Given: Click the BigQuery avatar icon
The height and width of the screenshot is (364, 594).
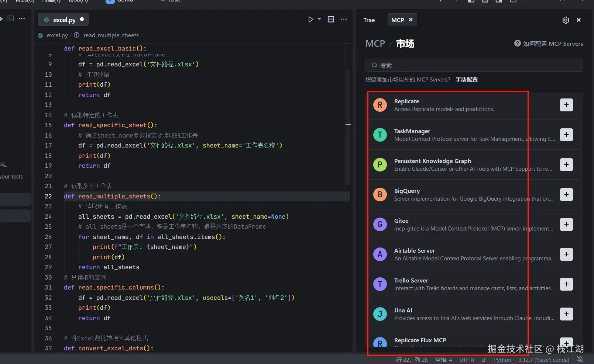Looking at the screenshot, I should click(x=380, y=194).
